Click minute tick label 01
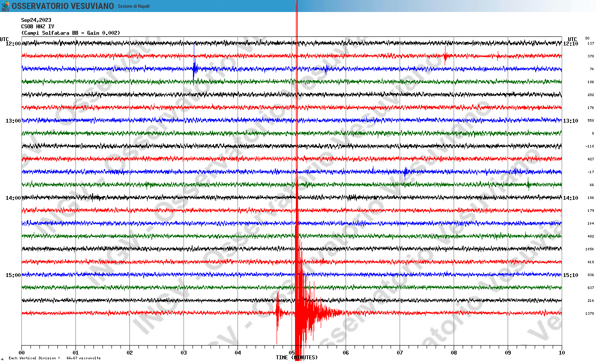596x364 pixels. tap(75, 353)
